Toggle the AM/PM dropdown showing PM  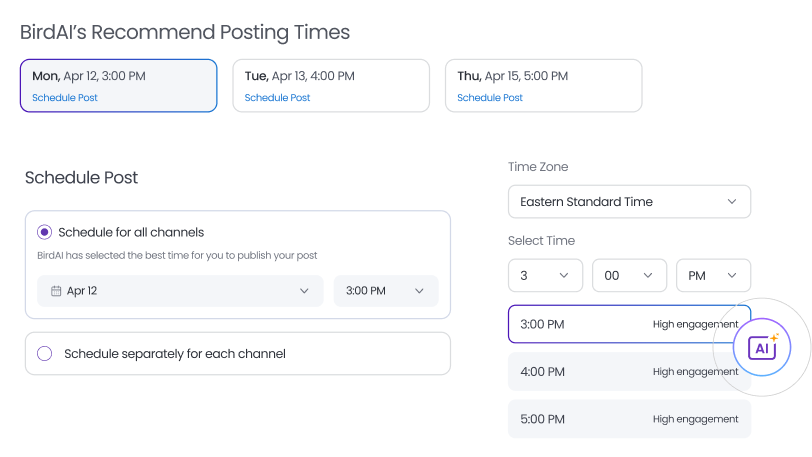pos(713,274)
